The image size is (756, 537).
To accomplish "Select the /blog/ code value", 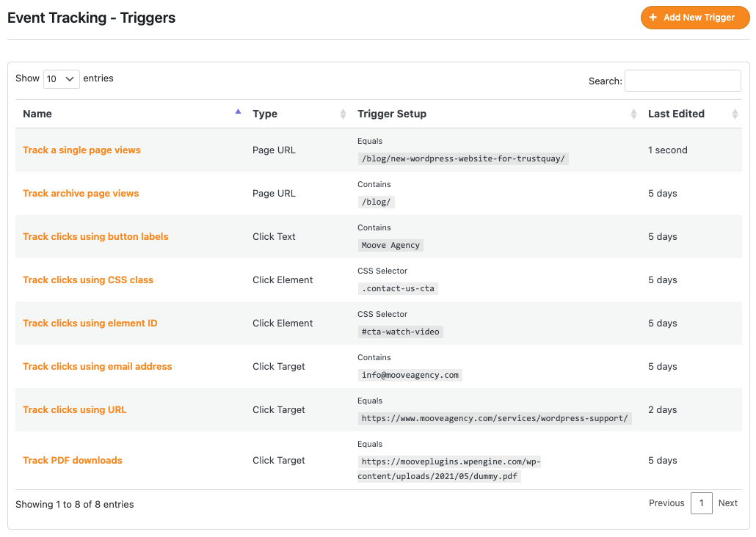I will [376, 202].
